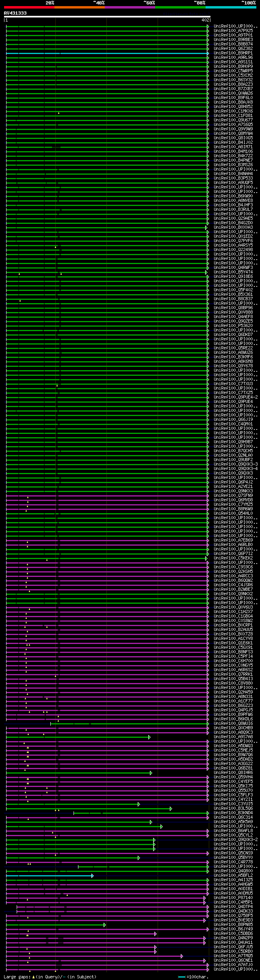Select hit label UniRef100_Q9I8E6
Viewport: 260px width, 980px height.
click(233, 276)
